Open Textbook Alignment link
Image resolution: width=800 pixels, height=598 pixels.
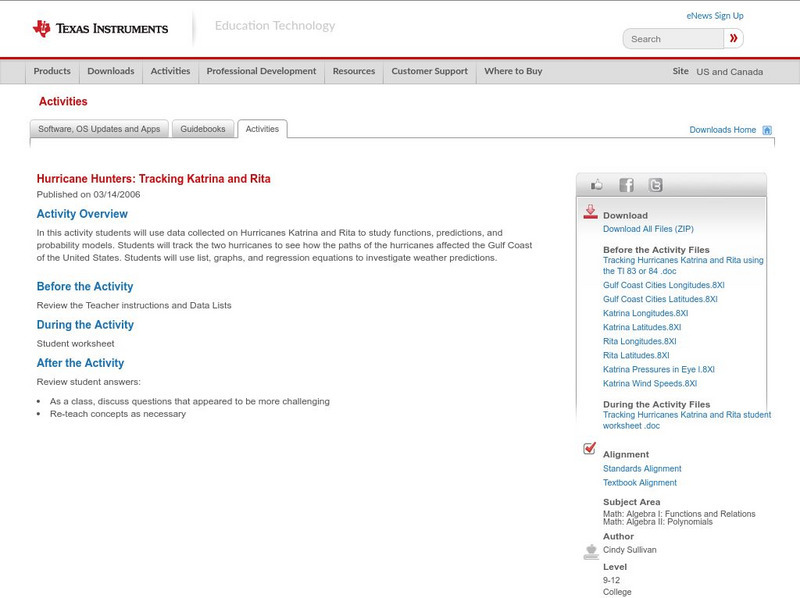pos(640,483)
